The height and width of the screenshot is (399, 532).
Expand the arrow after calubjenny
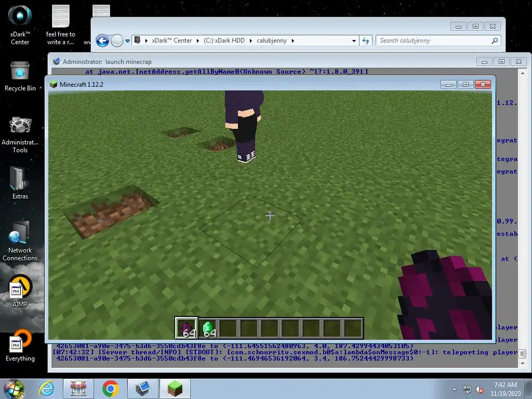point(293,41)
